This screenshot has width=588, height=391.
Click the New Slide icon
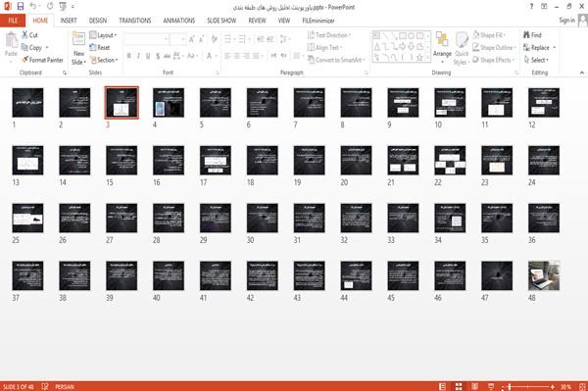point(78,39)
